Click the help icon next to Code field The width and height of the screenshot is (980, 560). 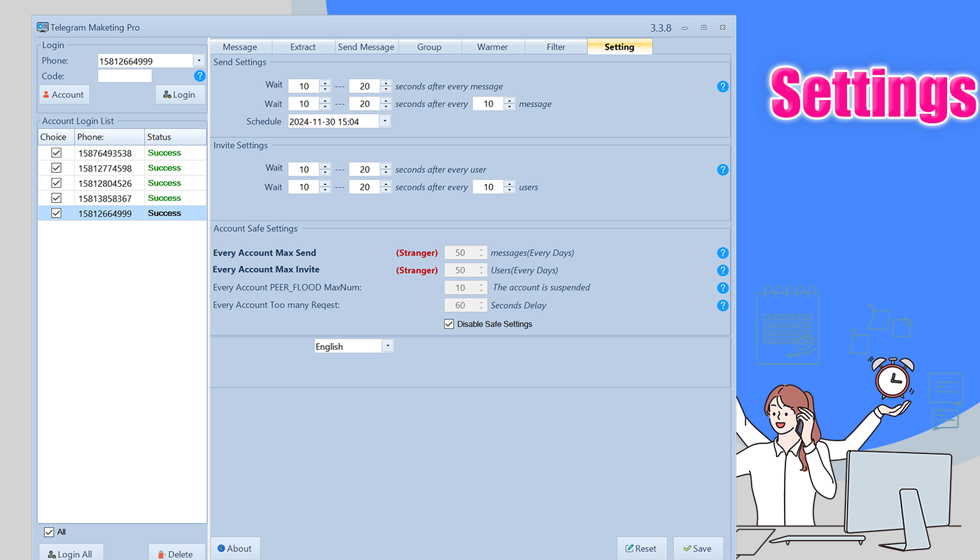click(199, 76)
